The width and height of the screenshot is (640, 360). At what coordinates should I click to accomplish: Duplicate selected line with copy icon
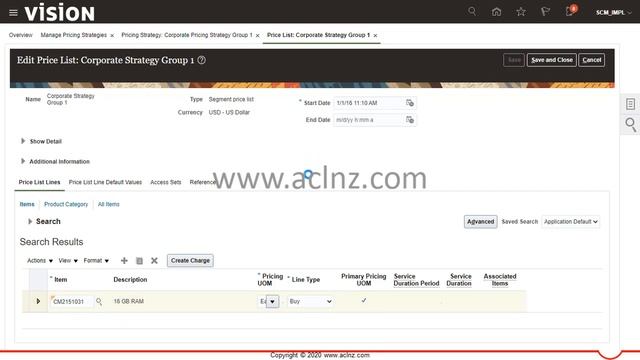coord(139,260)
